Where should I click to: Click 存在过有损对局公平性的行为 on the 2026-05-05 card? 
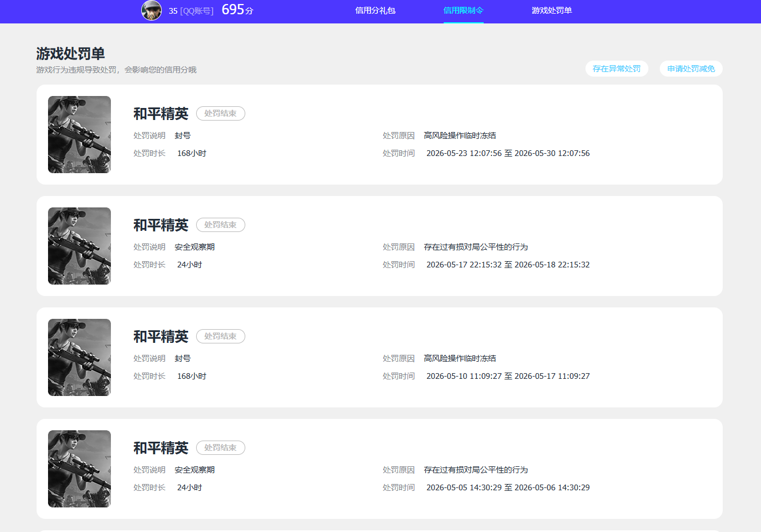(x=476, y=470)
